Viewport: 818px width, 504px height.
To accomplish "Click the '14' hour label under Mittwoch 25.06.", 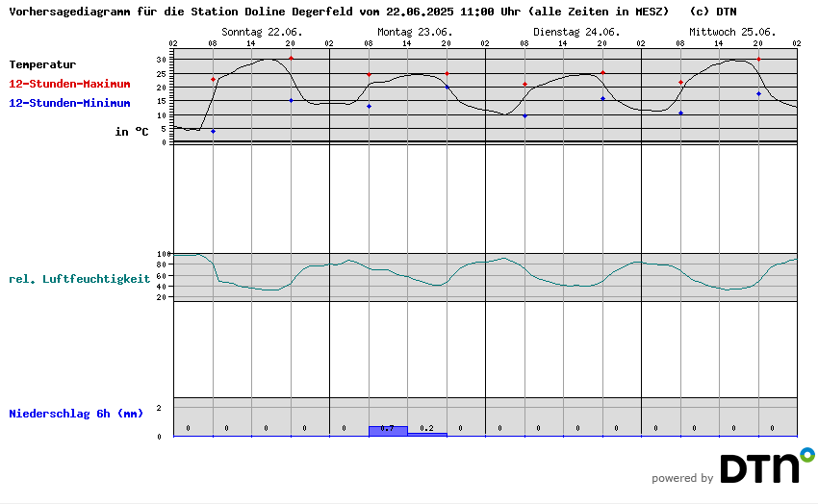I will click(719, 44).
